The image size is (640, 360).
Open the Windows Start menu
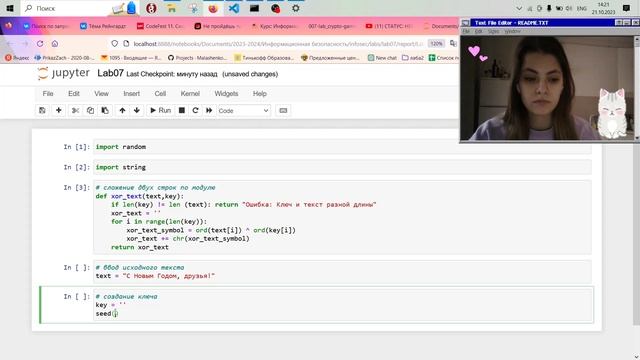click(10, 8)
